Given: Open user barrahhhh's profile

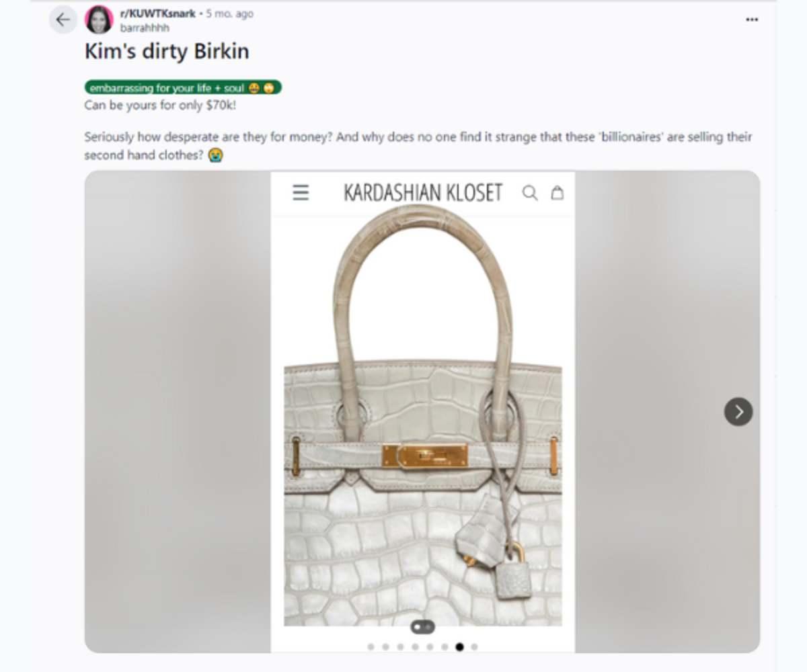Looking at the screenshot, I should point(145,28).
